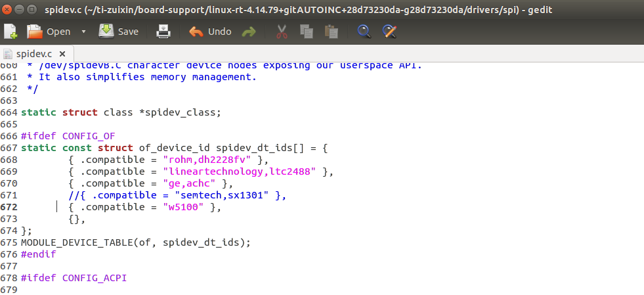Redo using the green arrow icon
The height and width of the screenshot is (295, 644).
tap(249, 32)
